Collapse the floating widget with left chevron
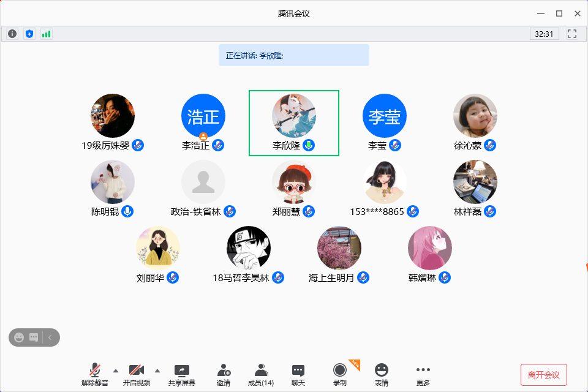The image size is (588, 392). point(50,337)
